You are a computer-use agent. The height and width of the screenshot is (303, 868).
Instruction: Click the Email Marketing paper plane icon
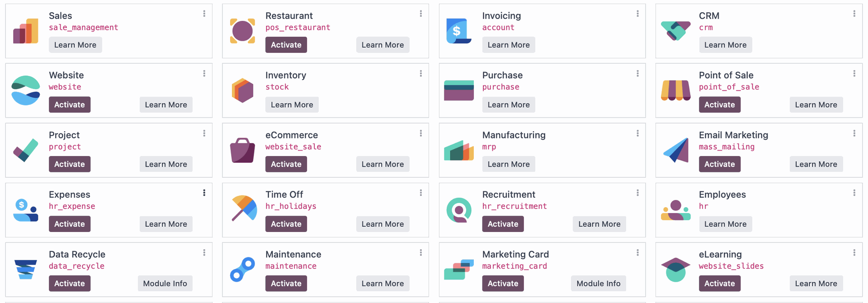click(x=676, y=150)
